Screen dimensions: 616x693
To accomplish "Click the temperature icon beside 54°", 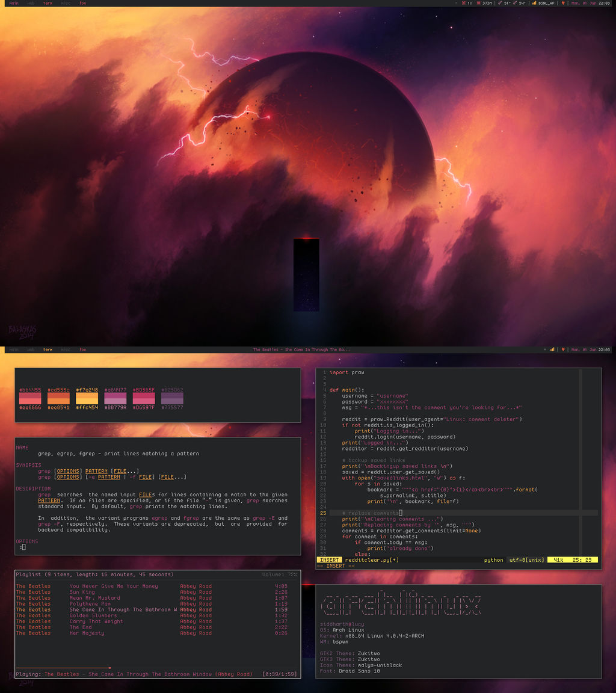I will pos(515,3).
